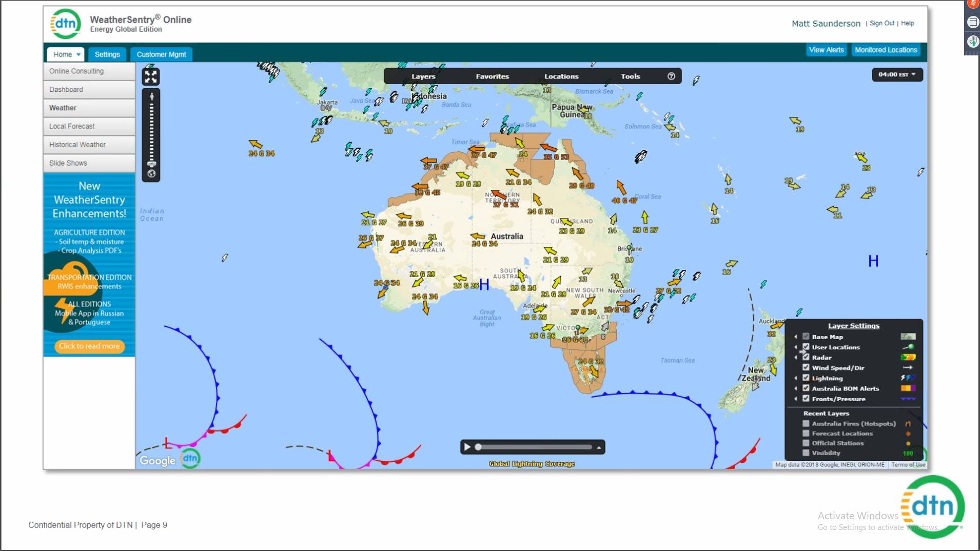Click the Monitored Locations button
This screenshot has height=551, width=980.
[886, 50]
